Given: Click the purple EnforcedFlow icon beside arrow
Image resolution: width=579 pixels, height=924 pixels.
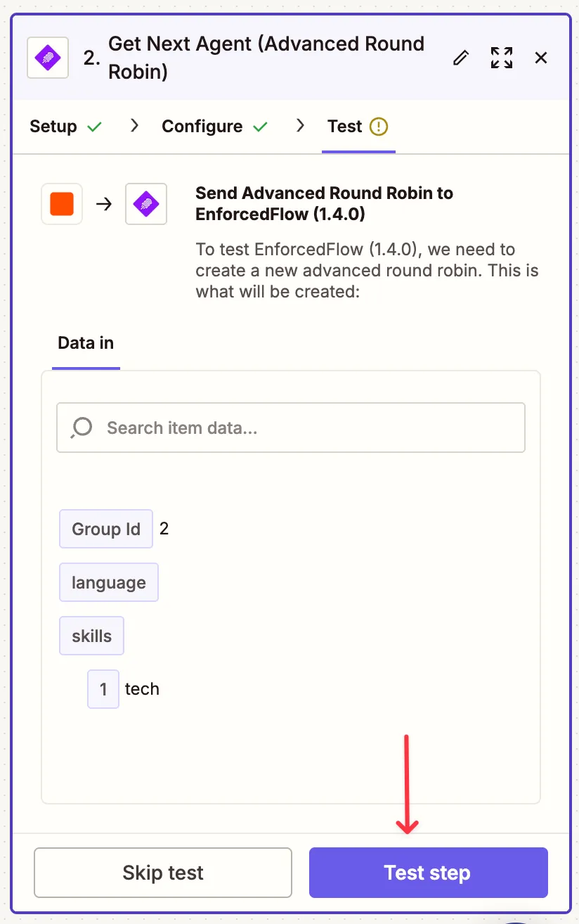Looking at the screenshot, I should 146,205.
